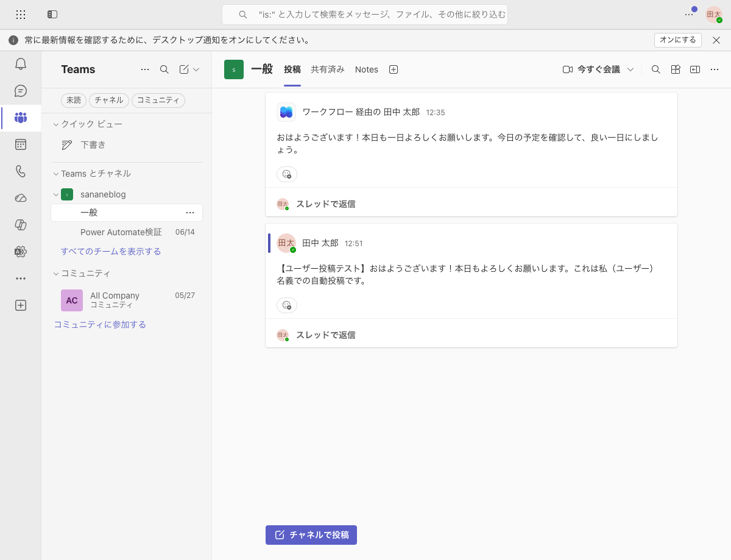This screenshot has height=560, width=731.
Task: Collapse the コミュニティ section
Action: [56, 274]
